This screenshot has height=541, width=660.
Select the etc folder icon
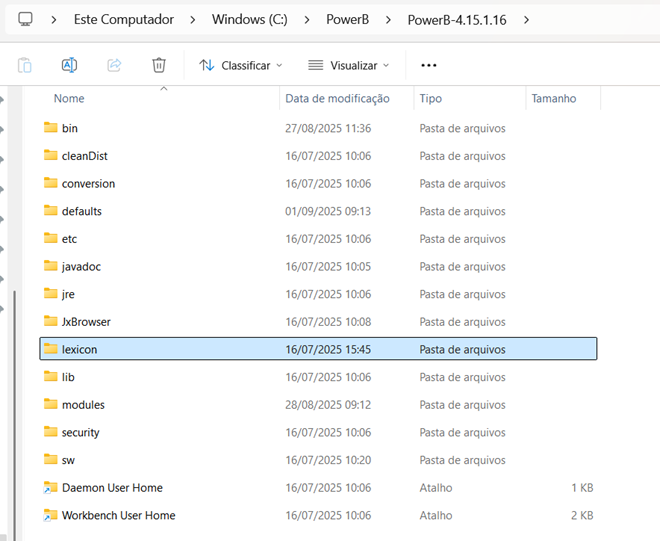51,238
